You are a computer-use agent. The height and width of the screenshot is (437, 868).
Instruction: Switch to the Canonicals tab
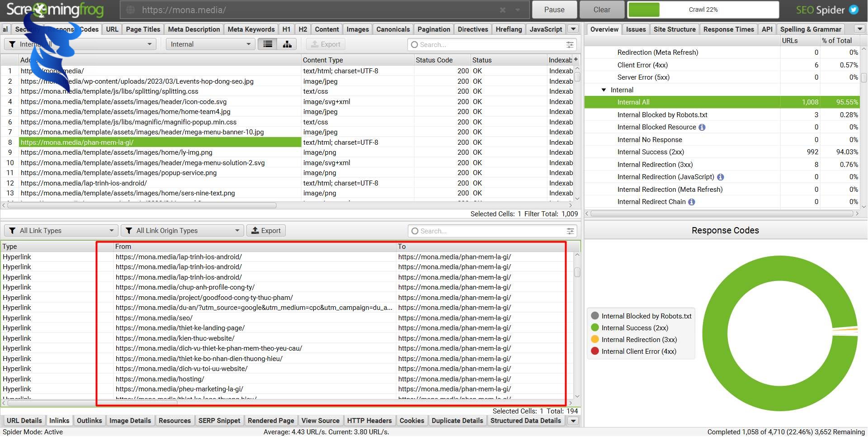tap(393, 29)
